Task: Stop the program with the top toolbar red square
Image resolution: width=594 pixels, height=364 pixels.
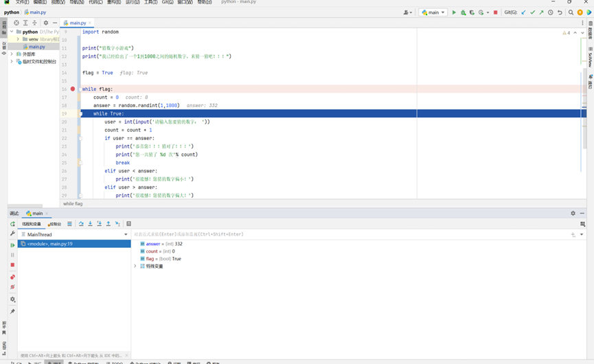Action: pos(495,12)
